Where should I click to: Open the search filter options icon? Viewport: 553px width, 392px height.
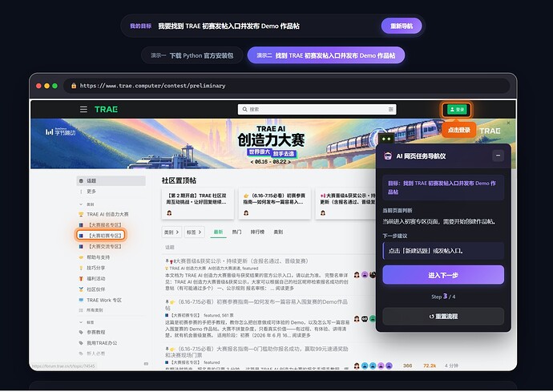point(391,109)
